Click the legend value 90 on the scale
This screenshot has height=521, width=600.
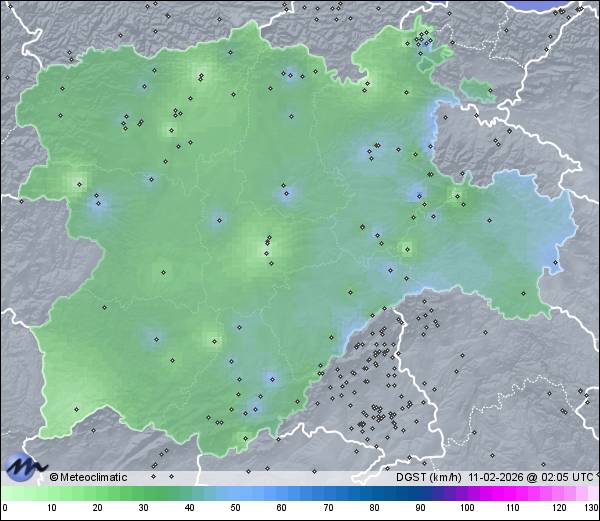point(421,509)
